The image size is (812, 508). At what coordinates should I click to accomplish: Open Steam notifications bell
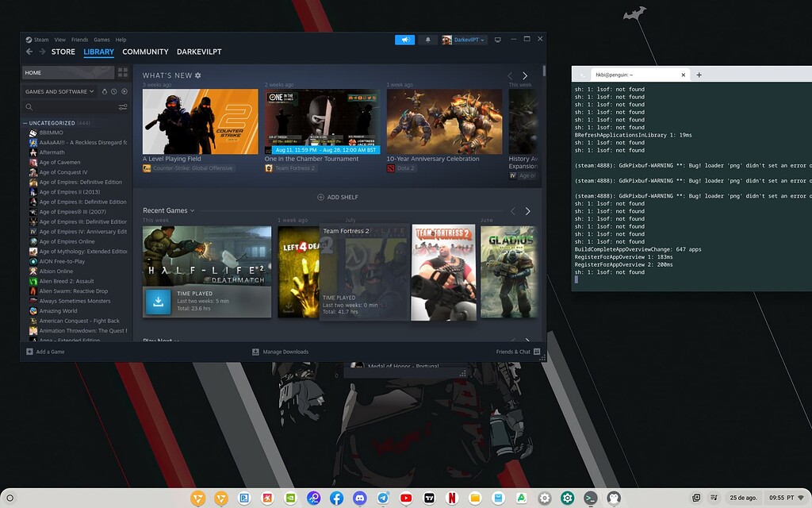point(427,40)
